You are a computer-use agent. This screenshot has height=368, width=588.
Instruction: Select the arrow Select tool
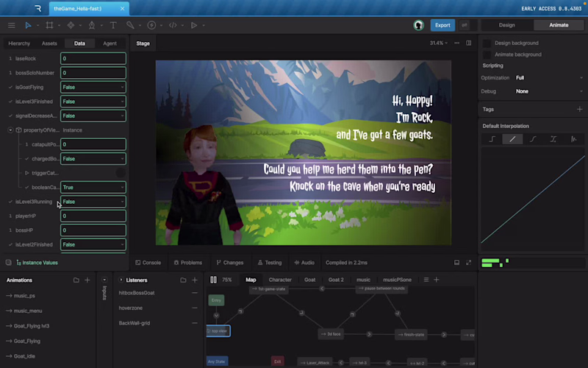click(x=28, y=25)
